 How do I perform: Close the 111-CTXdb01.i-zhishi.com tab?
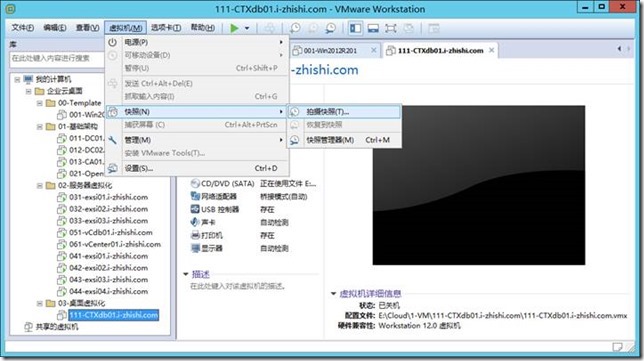(491, 50)
